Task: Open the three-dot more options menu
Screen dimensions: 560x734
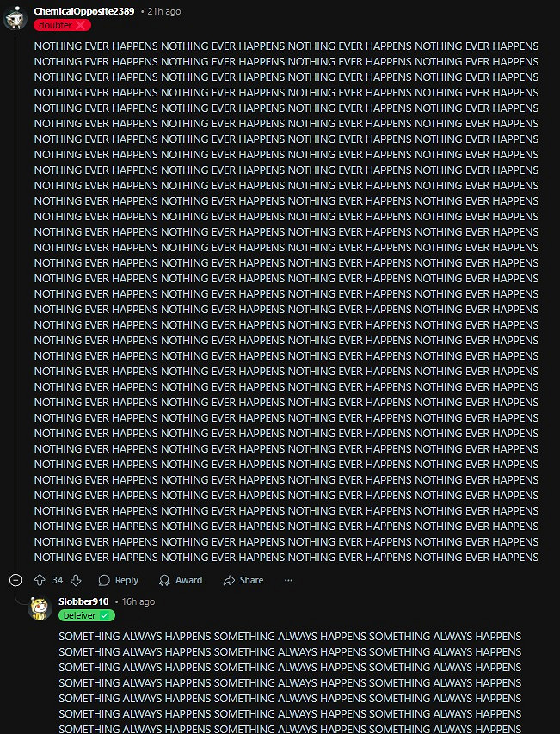Action: coord(289,581)
